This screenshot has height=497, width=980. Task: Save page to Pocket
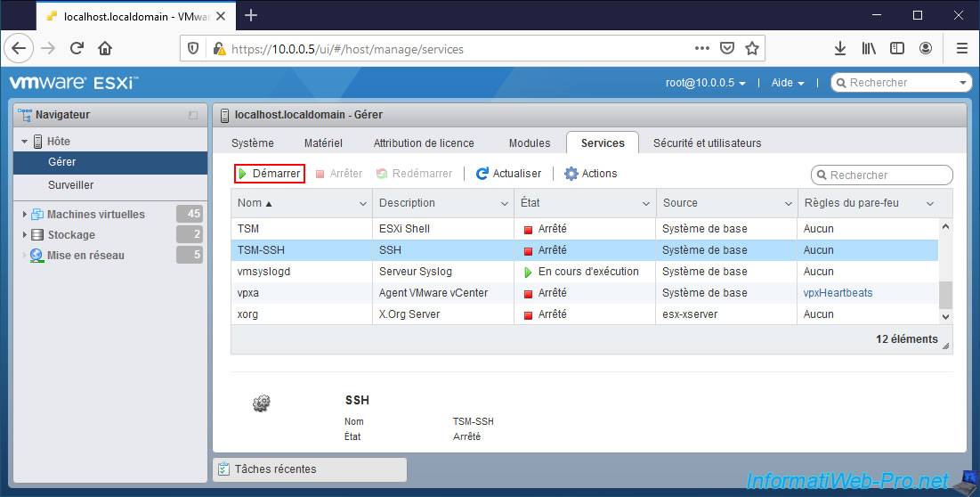pyautogui.click(x=727, y=48)
